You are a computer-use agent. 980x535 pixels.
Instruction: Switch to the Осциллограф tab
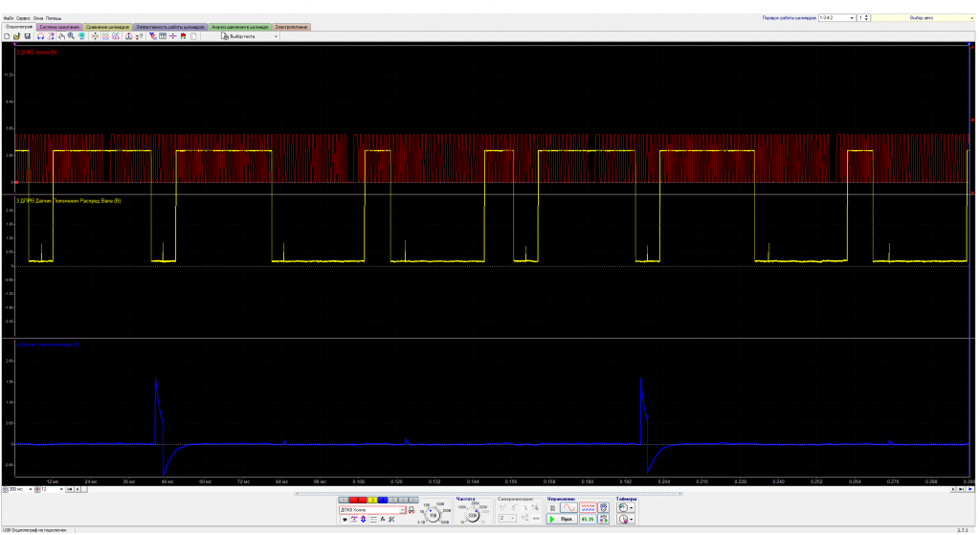[x=19, y=27]
